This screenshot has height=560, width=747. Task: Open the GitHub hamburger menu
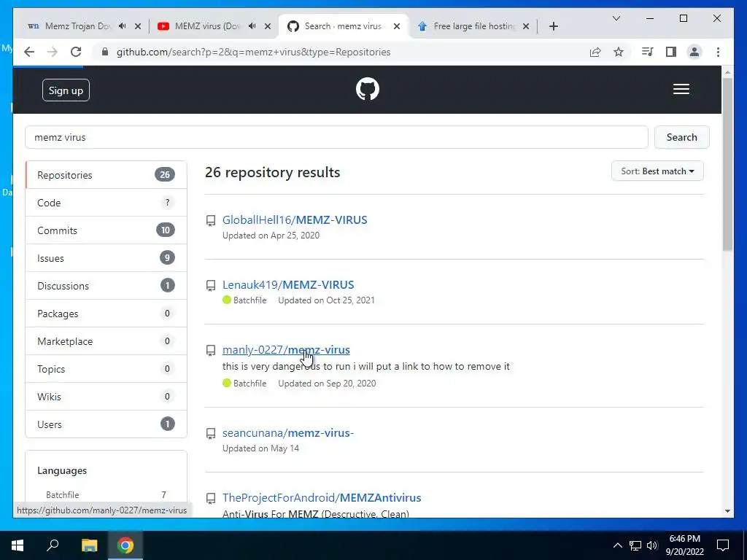pos(681,89)
